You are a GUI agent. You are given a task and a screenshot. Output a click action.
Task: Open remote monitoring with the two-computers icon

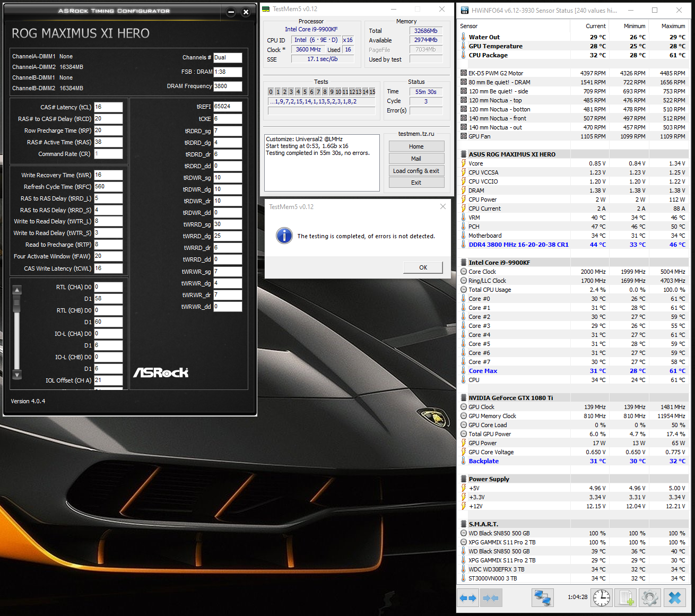click(543, 598)
